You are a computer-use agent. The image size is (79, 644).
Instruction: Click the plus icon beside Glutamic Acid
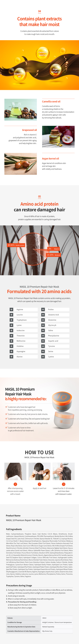[x=43, y=315]
